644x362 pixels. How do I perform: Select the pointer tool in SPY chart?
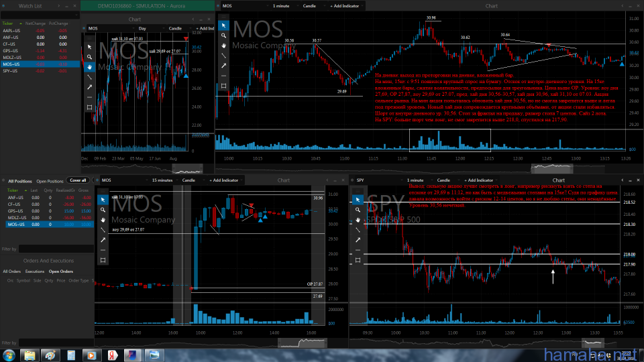tap(358, 200)
